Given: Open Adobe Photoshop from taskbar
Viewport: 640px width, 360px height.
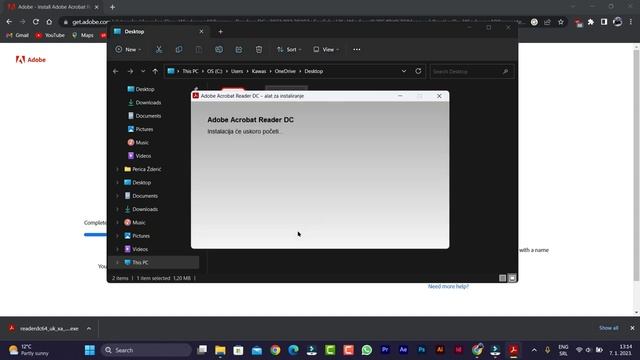Looking at the screenshot, I should pyautogui.click(x=422, y=350).
